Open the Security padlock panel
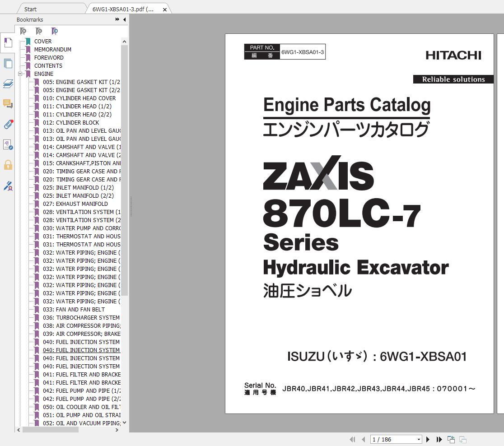The height and width of the screenshot is (446, 504). pyautogui.click(x=8, y=165)
